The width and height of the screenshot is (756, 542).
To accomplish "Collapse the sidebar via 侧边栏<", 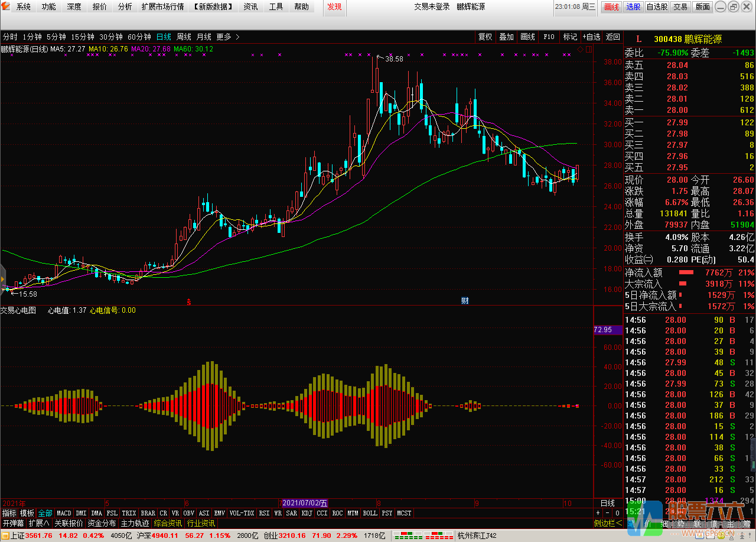I will [608, 524].
